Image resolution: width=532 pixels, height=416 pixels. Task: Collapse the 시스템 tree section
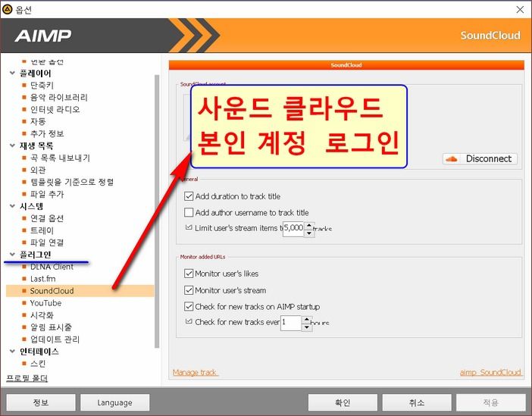(13, 206)
